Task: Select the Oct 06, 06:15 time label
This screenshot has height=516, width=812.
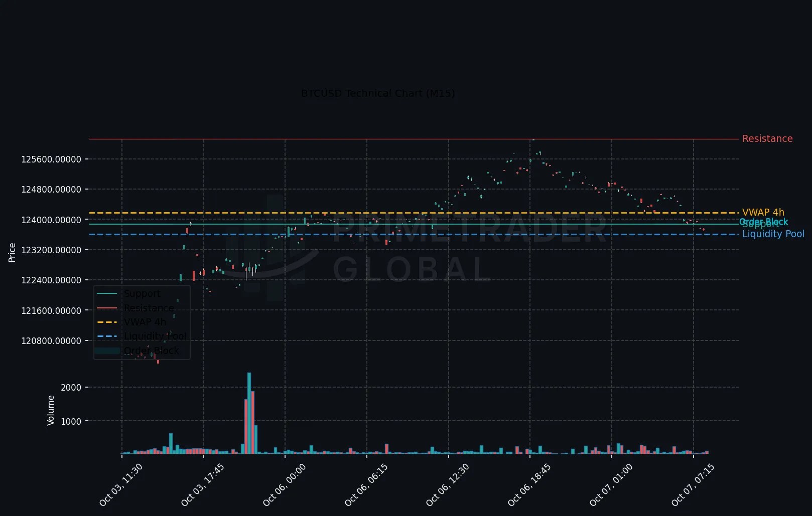Action: coord(366,485)
